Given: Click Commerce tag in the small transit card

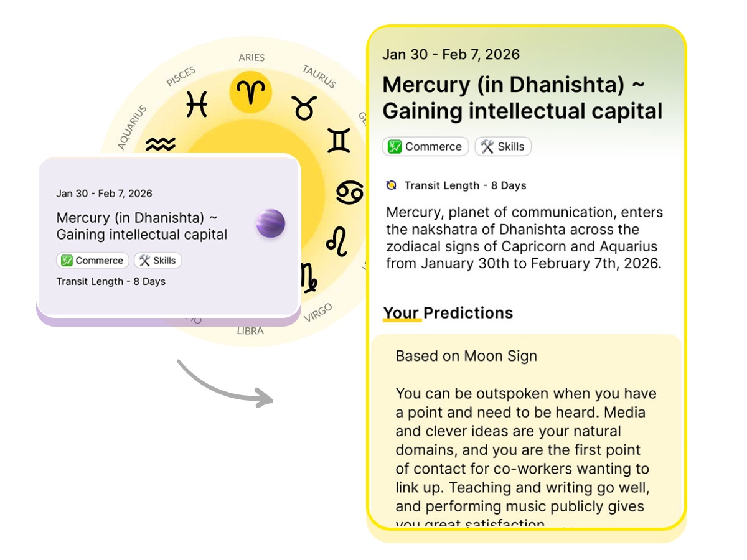Looking at the screenshot, I should [93, 261].
